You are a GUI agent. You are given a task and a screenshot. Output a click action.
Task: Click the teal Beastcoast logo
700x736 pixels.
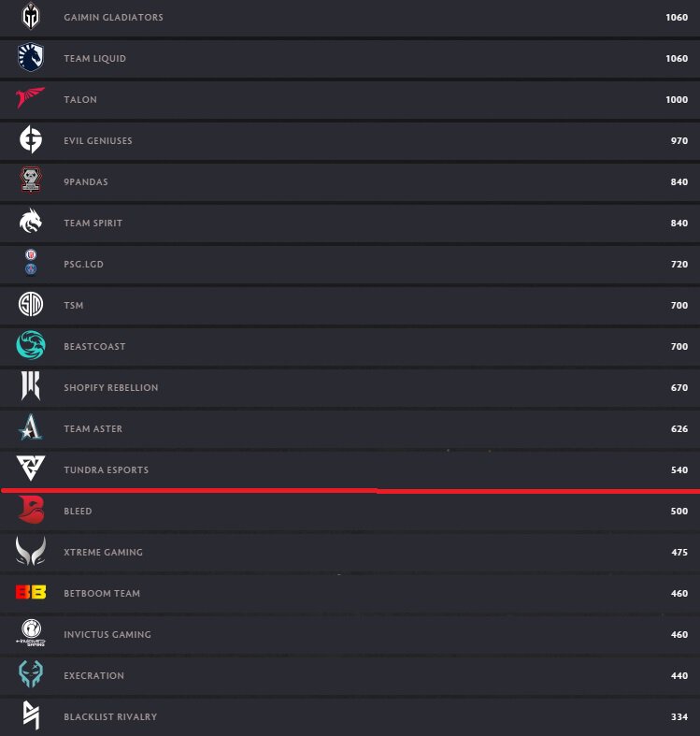tap(31, 346)
